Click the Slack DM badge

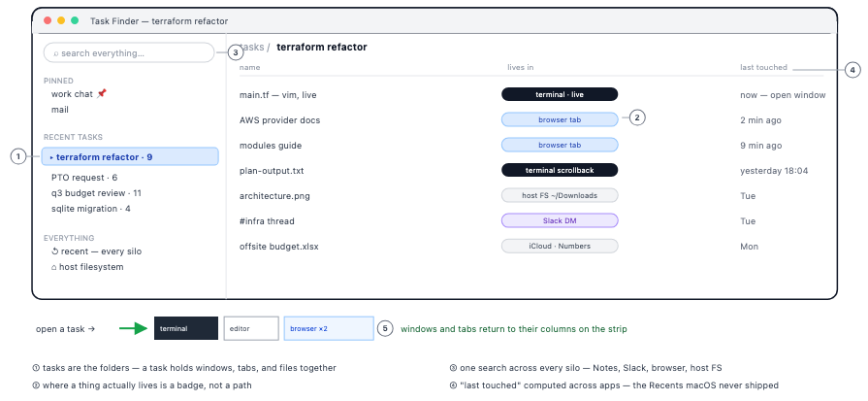tap(560, 220)
